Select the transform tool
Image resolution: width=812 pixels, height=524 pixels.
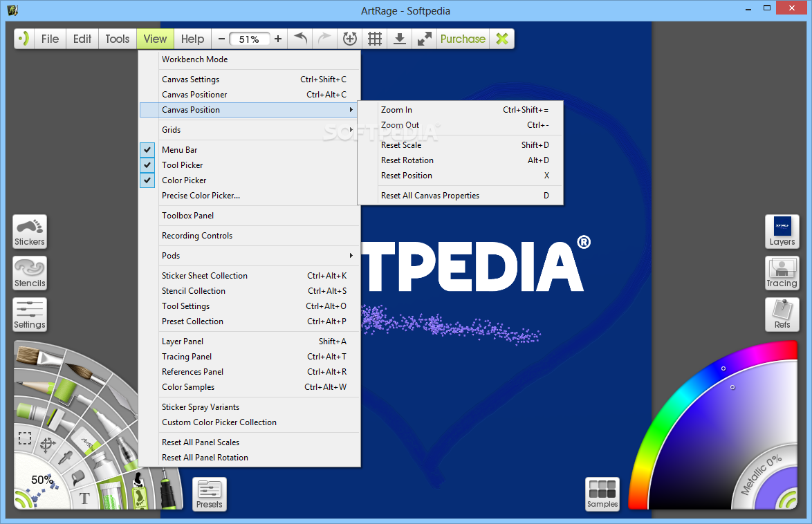tap(48, 445)
